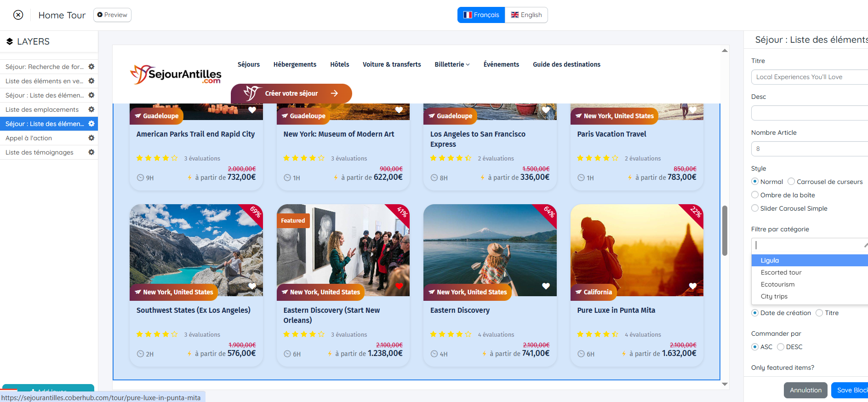Choose Escorted tour from category list
This screenshot has width=868, height=402.
click(781, 272)
